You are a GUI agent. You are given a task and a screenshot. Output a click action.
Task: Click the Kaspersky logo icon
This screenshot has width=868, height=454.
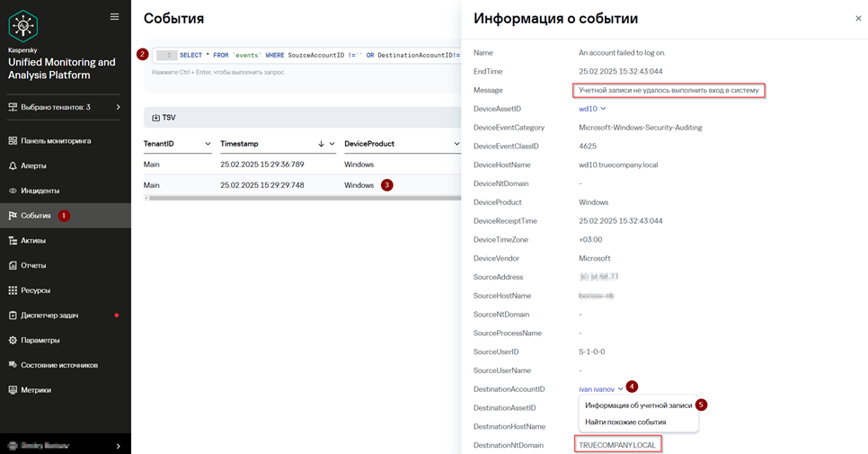22,25
